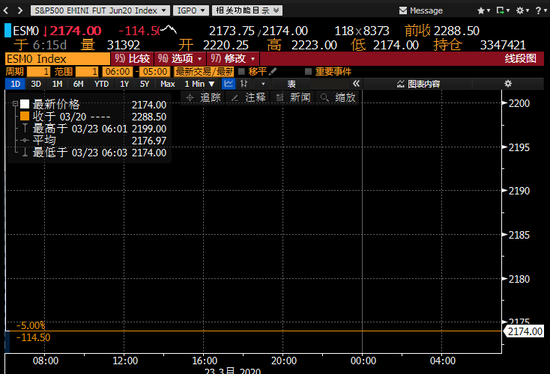Click the pencil icon beside 移平
Image resolution: width=550 pixels, height=374 pixels.
coord(273,72)
